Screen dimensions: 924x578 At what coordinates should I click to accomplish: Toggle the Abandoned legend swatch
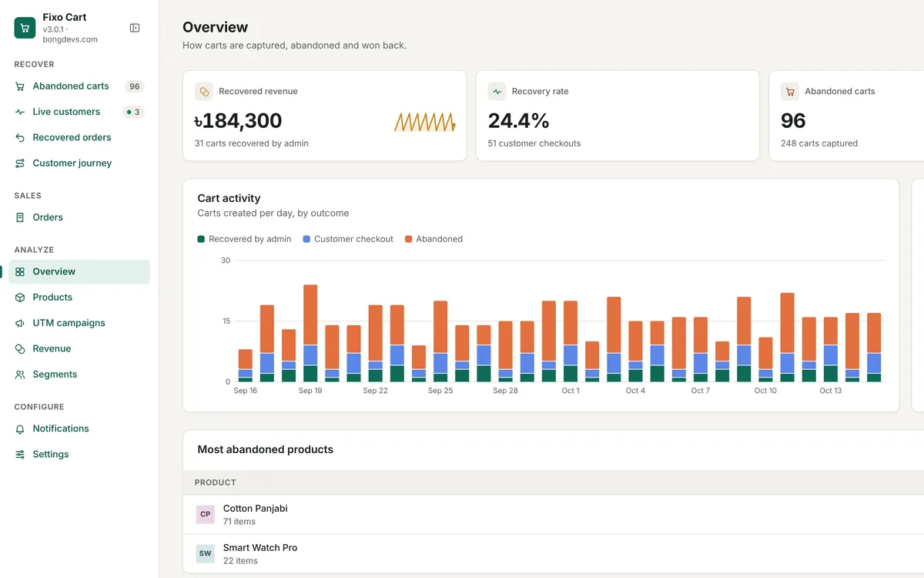pyautogui.click(x=408, y=239)
